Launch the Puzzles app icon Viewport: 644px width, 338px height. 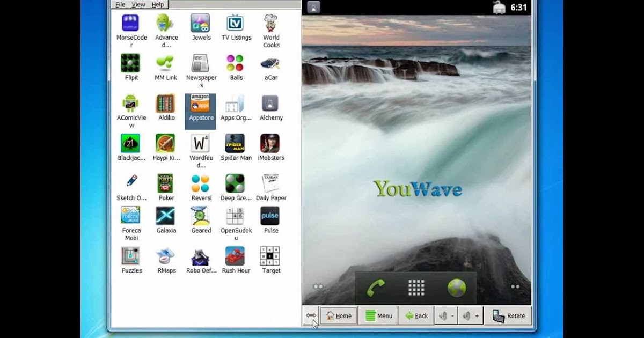click(x=131, y=256)
